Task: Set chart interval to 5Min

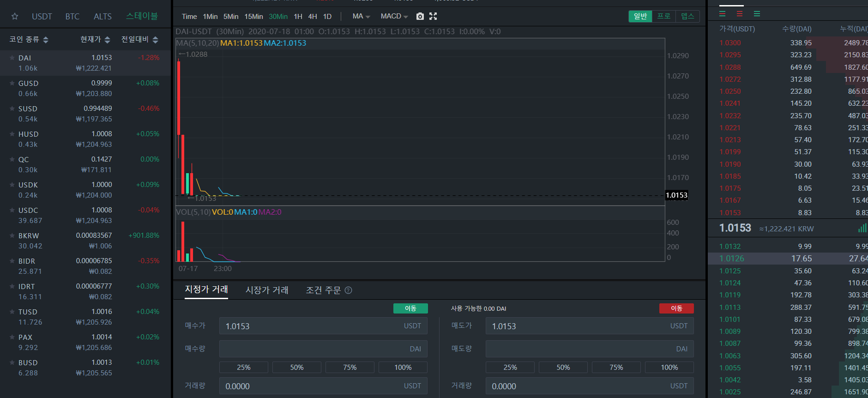Action: (x=231, y=17)
